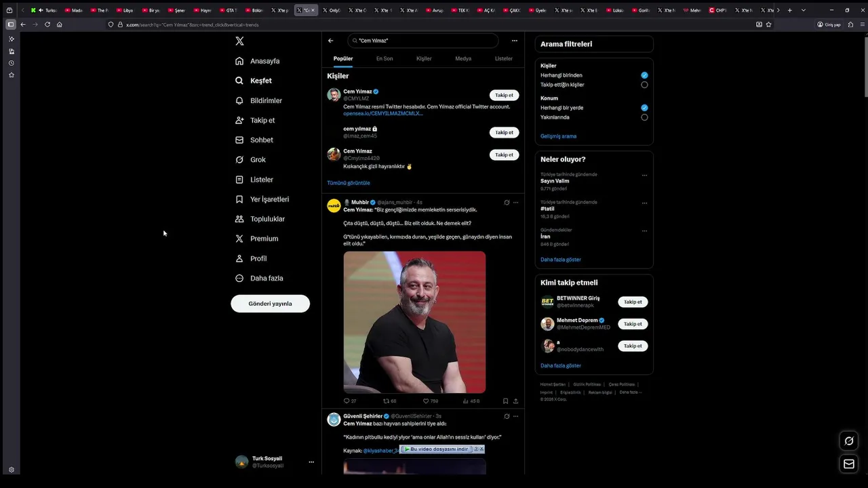View analytics of the Muhbir post
Viewport: 868px width, 488px height.
point(471,401)
